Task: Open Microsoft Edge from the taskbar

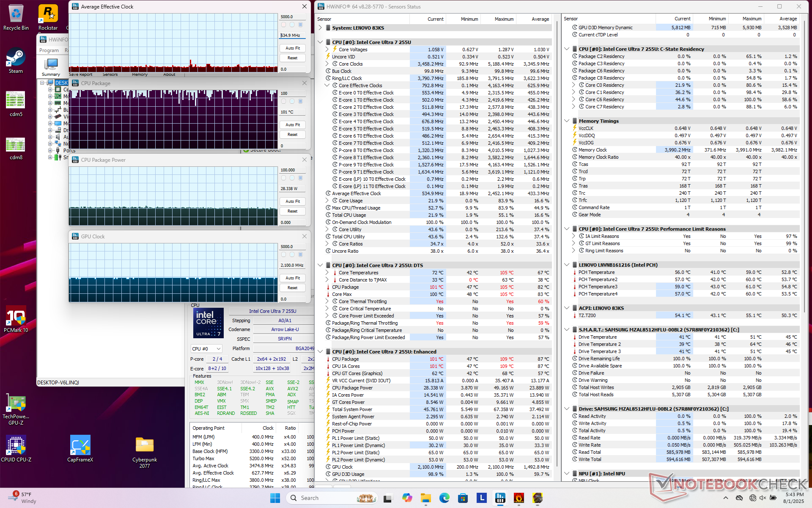Action: [x=444, y=498]
